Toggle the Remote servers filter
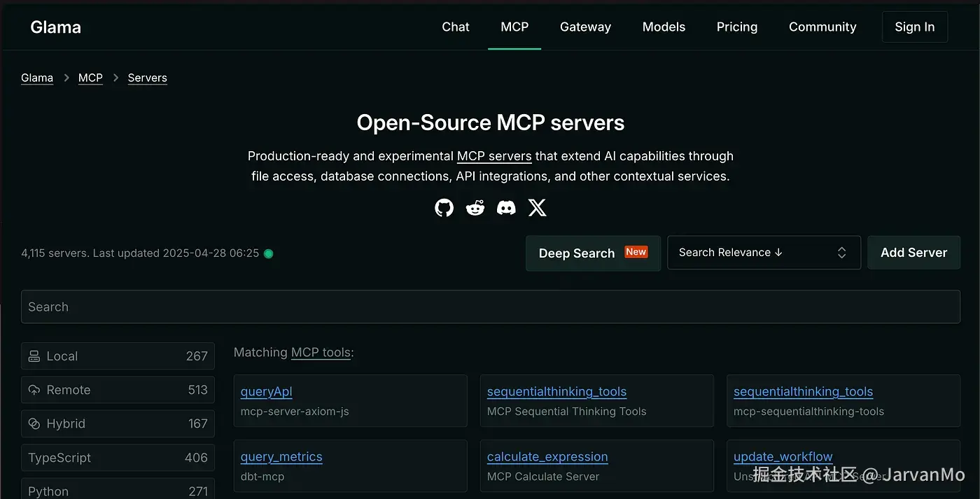The width and height of the screenshot is (980, 499). pos(118,390)
